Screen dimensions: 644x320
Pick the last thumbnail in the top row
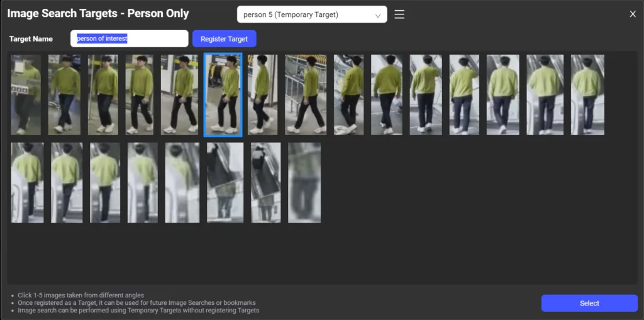click(x=587, y=94)
